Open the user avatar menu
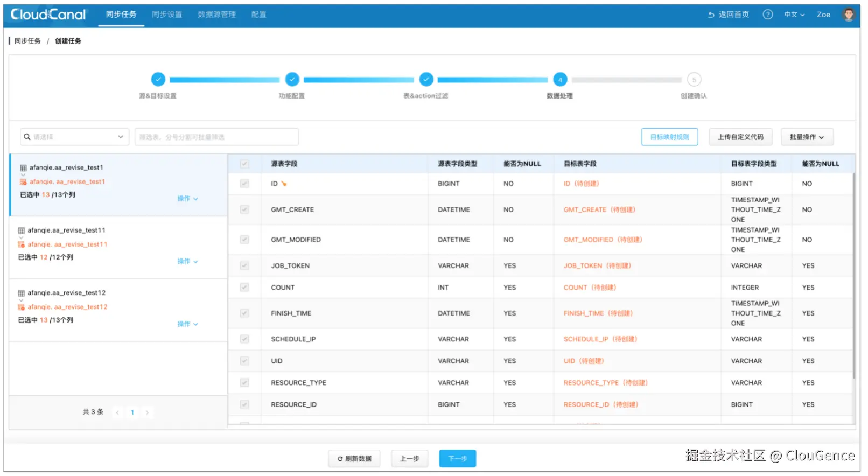Screen dimensions: 868x476 (x=849, y=15)
